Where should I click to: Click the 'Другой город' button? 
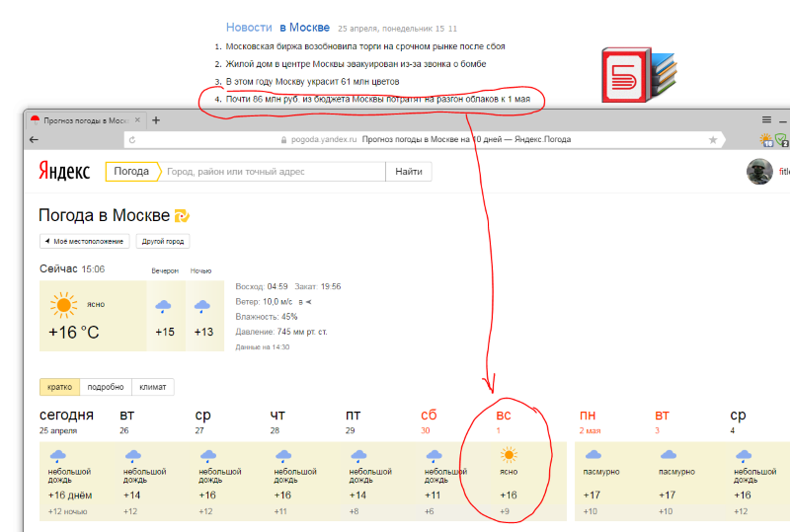(163, 241)
